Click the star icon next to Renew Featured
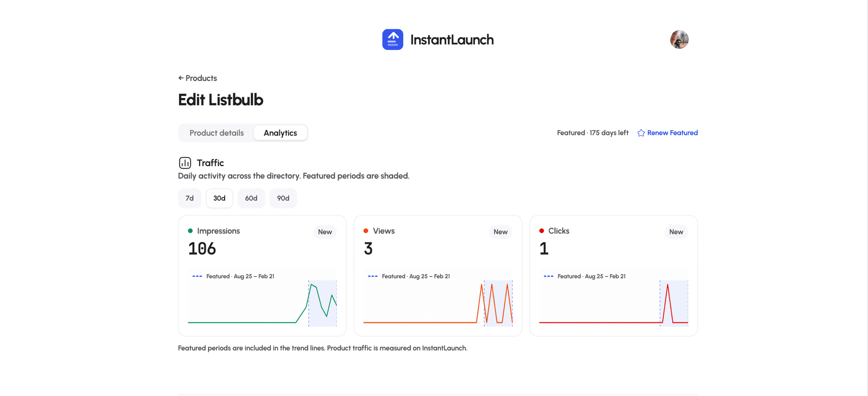This screenshot has height=396, width=868. tap(641, 133)
